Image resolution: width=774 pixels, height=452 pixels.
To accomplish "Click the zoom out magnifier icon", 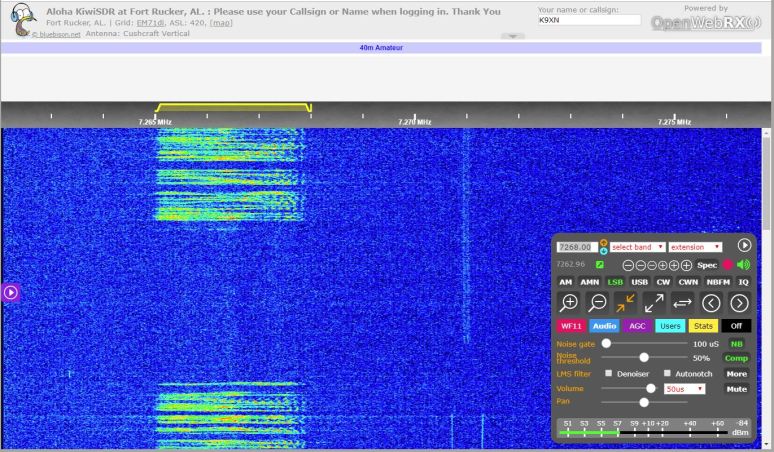I will (x=597, y=302).
